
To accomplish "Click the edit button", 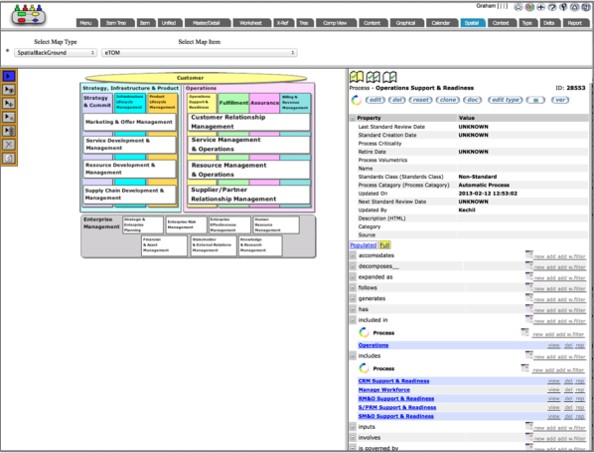I will click(x=375, y=100).
